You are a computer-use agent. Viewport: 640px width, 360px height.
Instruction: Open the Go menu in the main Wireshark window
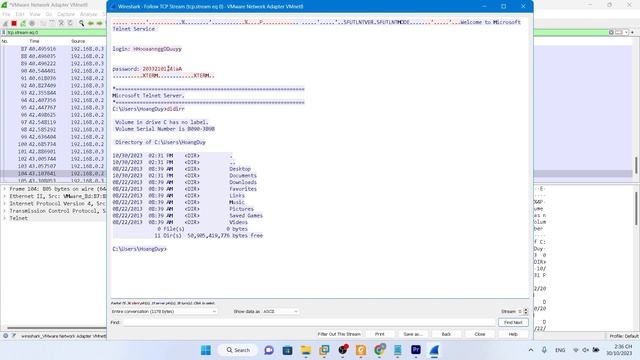click(x=49, y=14)
